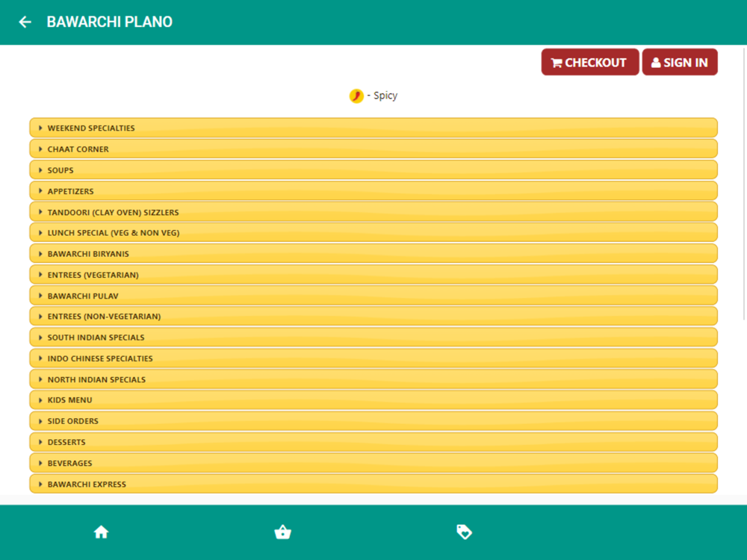Viewport: 747px width, 560px height.
Task: Expand the Chaat Corner section
Action: point(373,149)
